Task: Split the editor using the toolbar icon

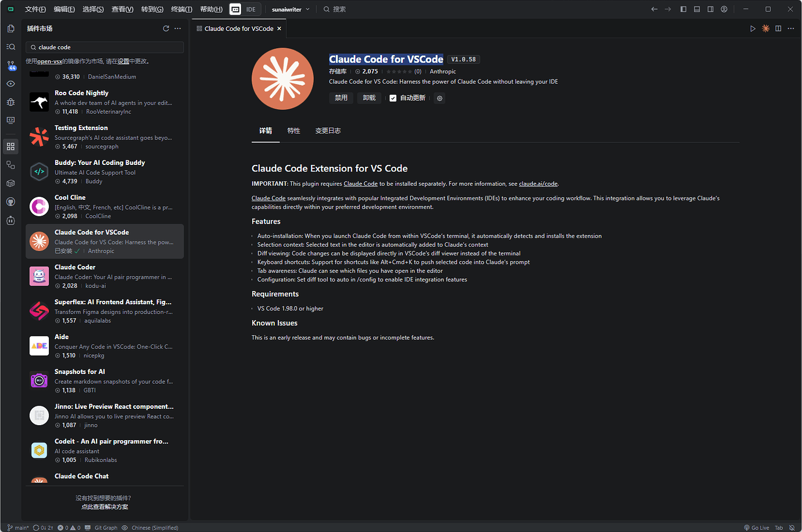Action: coord(778,28)
